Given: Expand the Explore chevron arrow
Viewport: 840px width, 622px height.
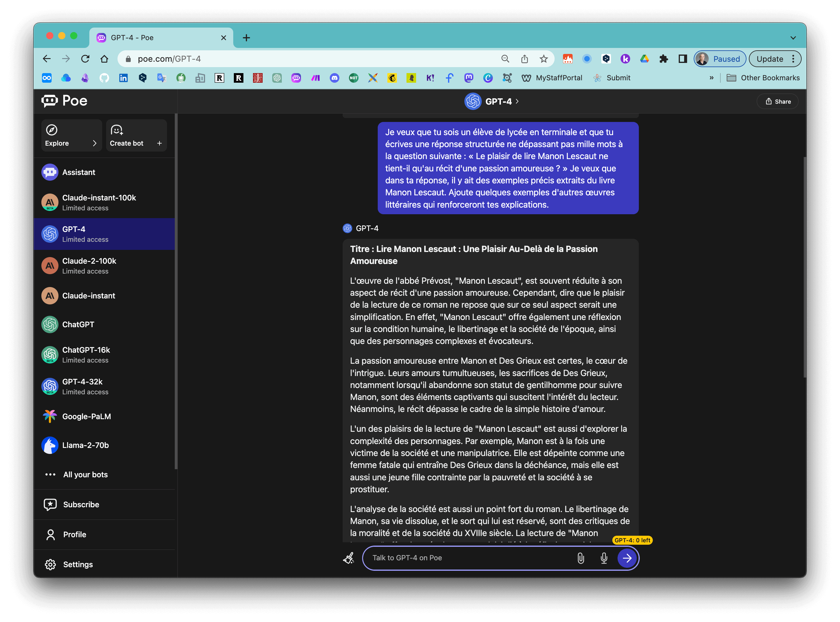Looking at the screenshot, I should pyautogui.click(x=94, y=144).
